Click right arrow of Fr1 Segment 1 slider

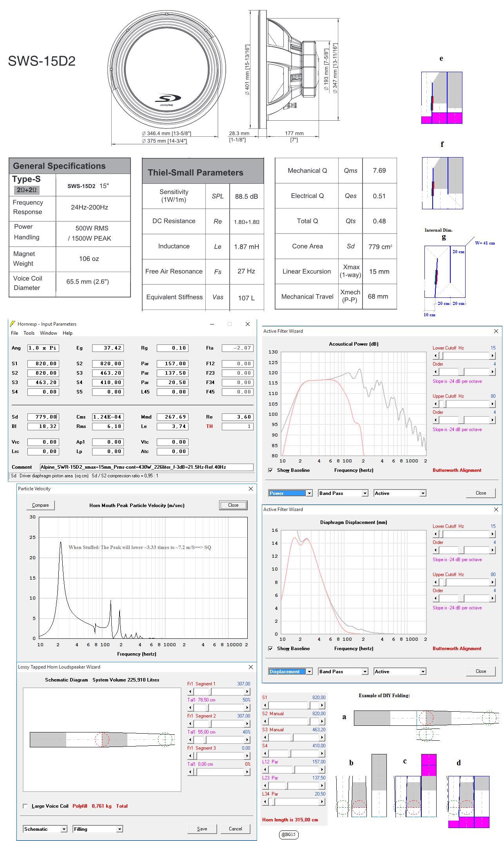click(247, 692)
